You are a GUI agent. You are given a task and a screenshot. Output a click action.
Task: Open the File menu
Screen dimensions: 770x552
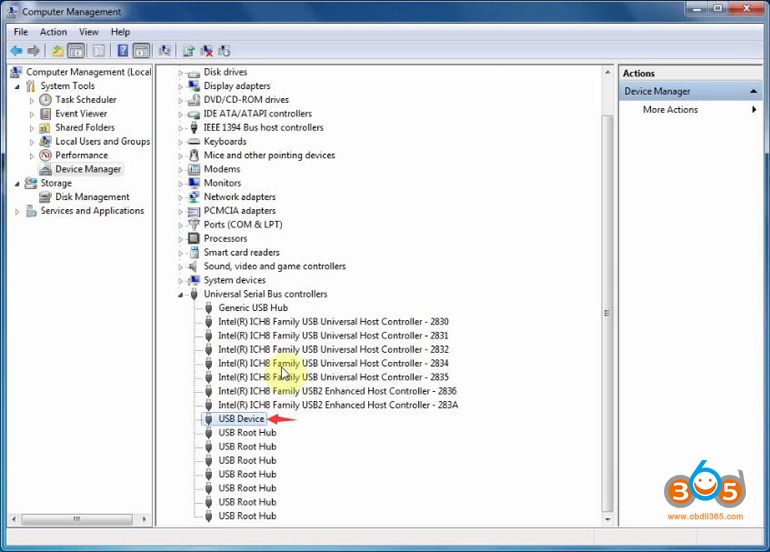tap(21, 32)
